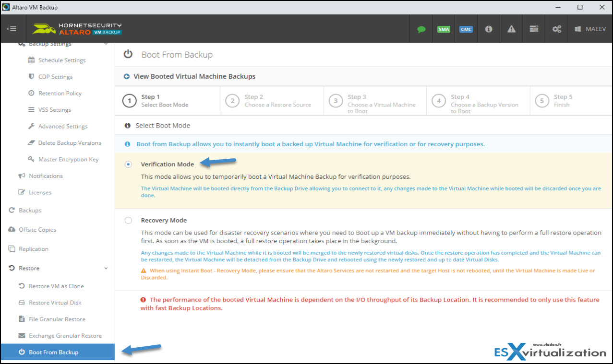Open CDP Settings in sidebar
This screenshot has height=364, width=613.
click(55, 77)
